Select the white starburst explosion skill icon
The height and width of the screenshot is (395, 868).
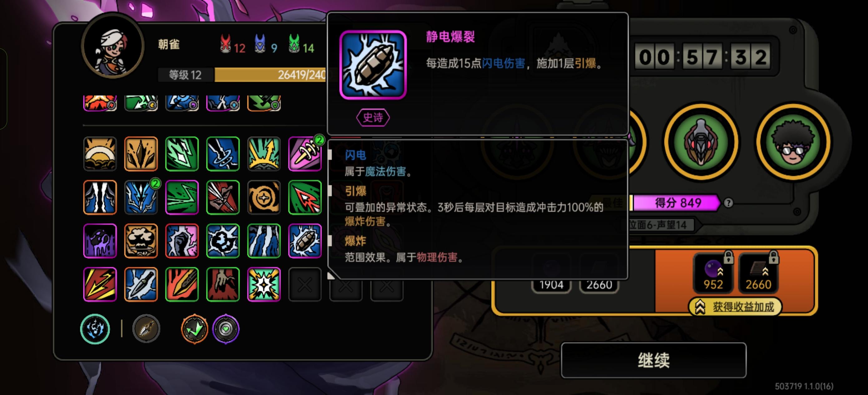[264, 284]
